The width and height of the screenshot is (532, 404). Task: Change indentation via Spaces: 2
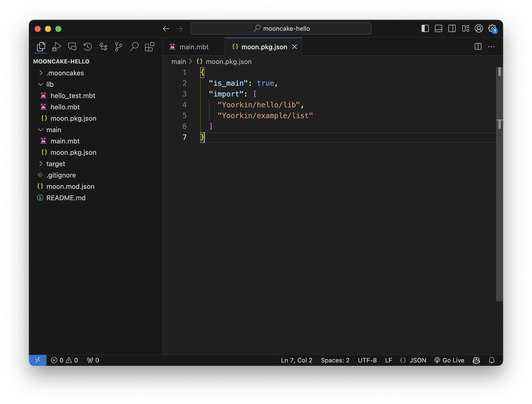(x=335, y=360)
